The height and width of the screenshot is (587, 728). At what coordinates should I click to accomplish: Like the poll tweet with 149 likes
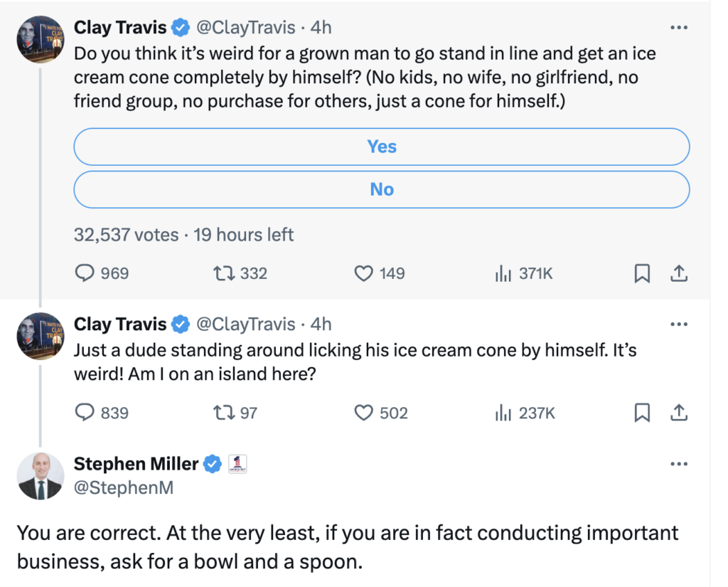pyautogui.click(x=364, y=273)
